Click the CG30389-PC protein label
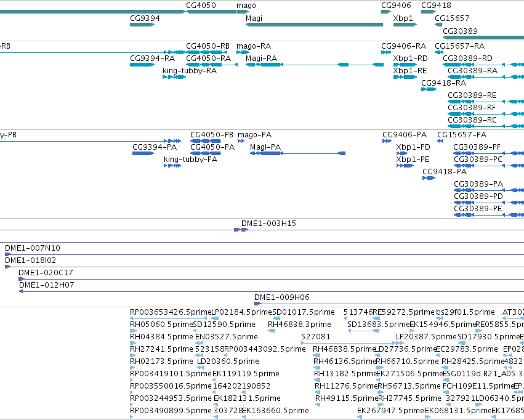Screen dimensions: 524x420 pyautogui.click(x=478, y=160)
